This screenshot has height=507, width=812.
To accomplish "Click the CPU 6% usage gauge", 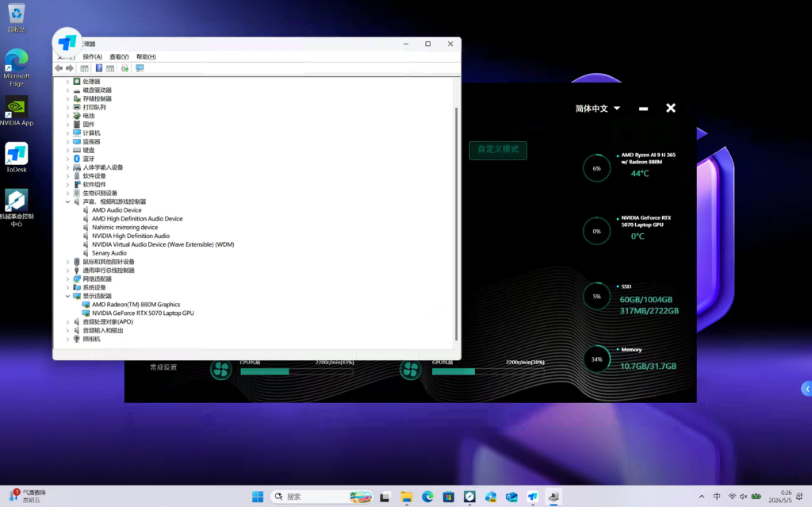I will (596, 168).
